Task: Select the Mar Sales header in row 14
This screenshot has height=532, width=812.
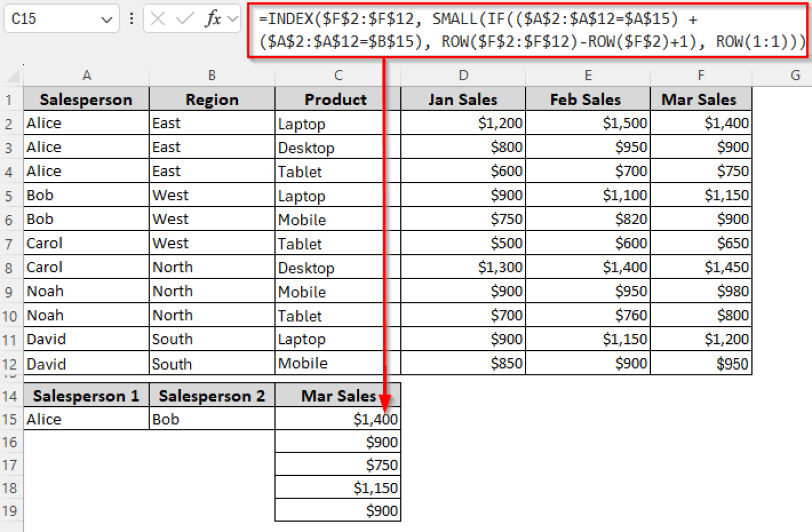Action: pyautogui.click(x=338, y=395)
